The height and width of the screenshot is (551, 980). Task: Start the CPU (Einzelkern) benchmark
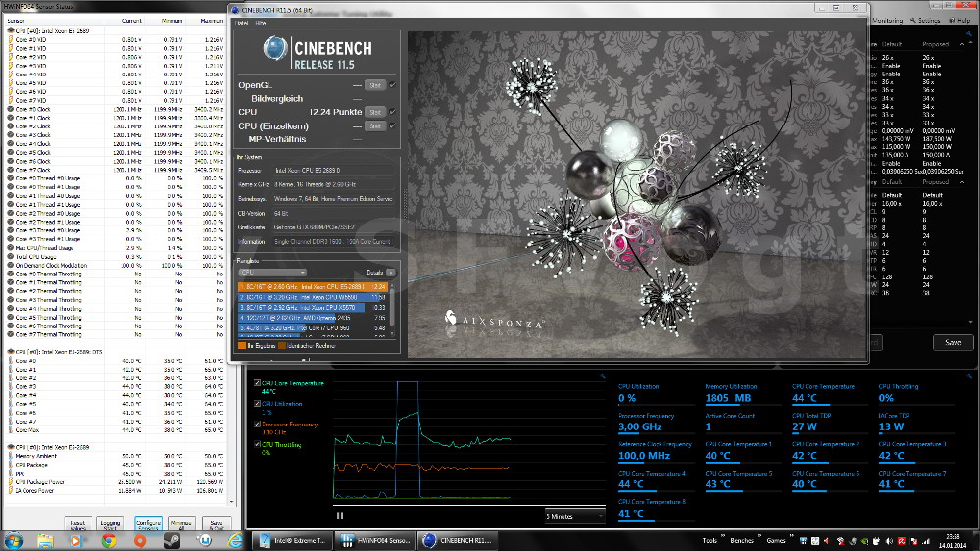pyautogui.click(x=375, y=126)
